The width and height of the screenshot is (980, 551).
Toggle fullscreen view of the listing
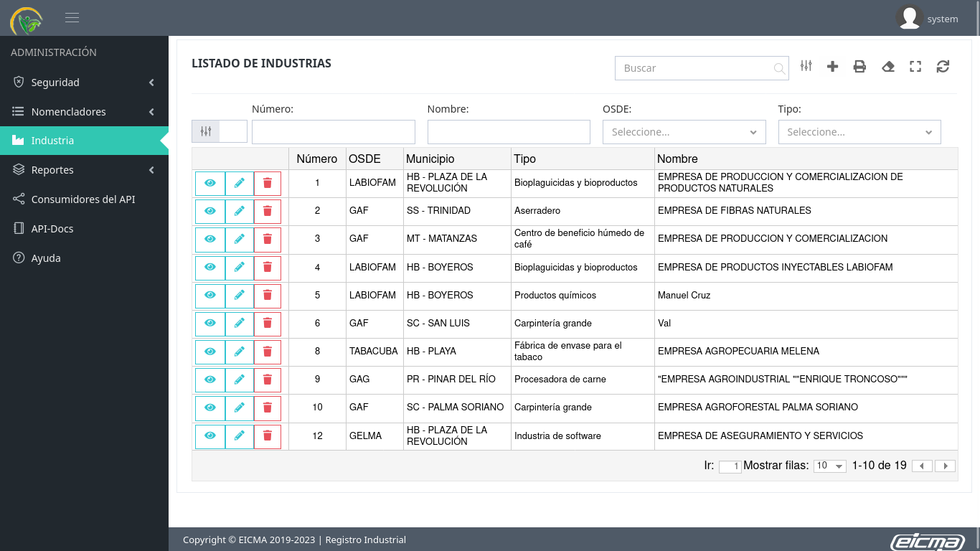pyautogui.click(x=915, y=67)
